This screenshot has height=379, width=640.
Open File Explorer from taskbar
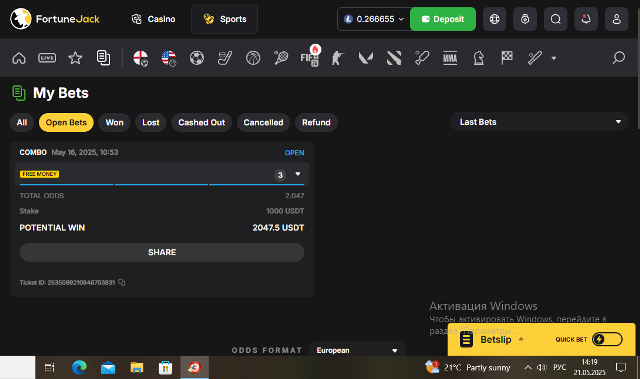(x=137, y=368)
